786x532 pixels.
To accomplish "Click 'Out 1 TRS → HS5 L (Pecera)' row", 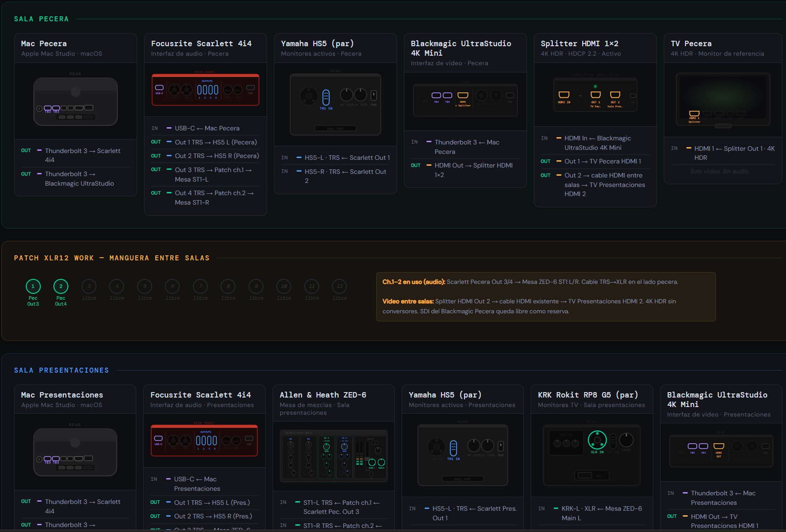I will click(206, 142).
